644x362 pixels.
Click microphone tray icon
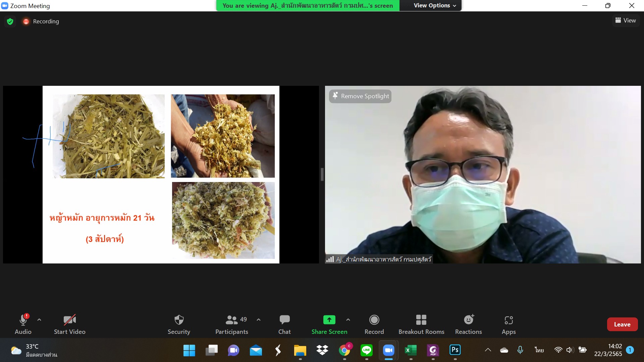coord(520,350)
